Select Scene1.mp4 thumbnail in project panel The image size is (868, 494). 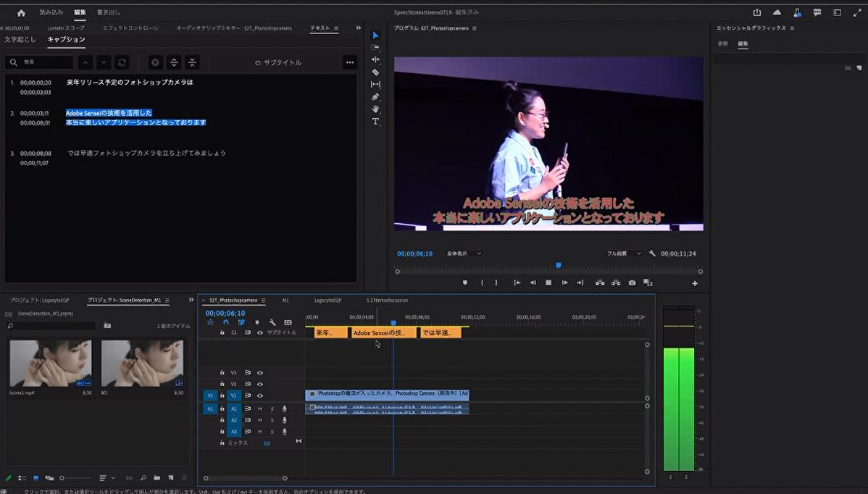pyautogui.click(x=51, y=364)
